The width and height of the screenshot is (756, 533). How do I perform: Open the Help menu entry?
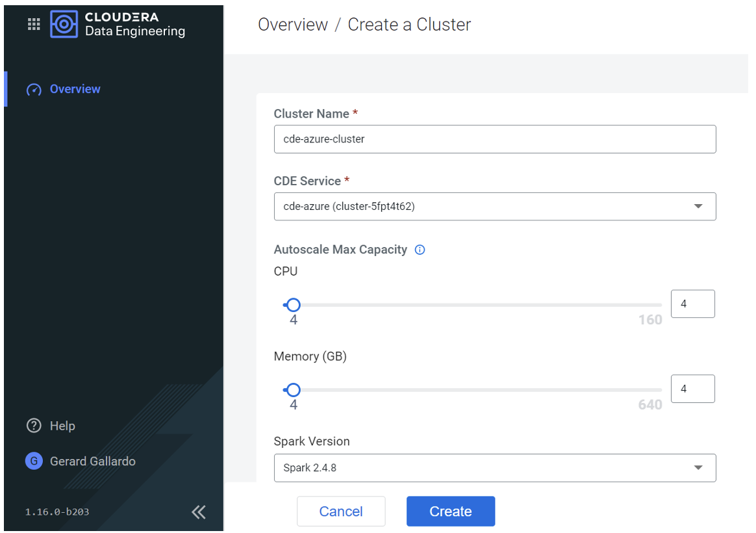point(62,426)
